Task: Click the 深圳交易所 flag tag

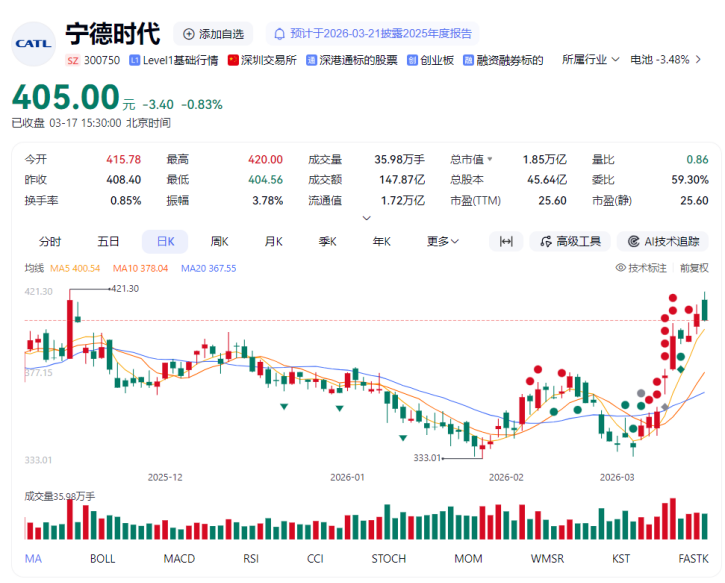Action: pyautogui.click(x=262, y=60)
